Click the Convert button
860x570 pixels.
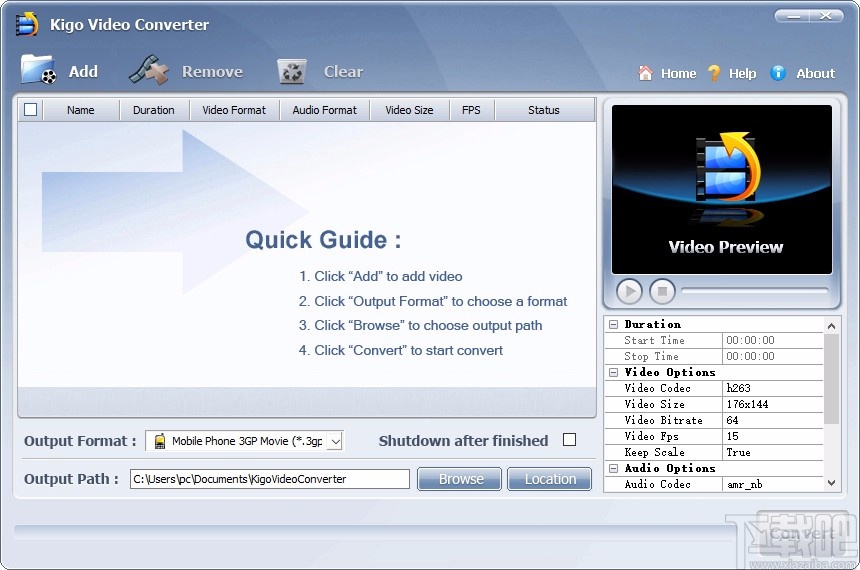coord(802,533)
